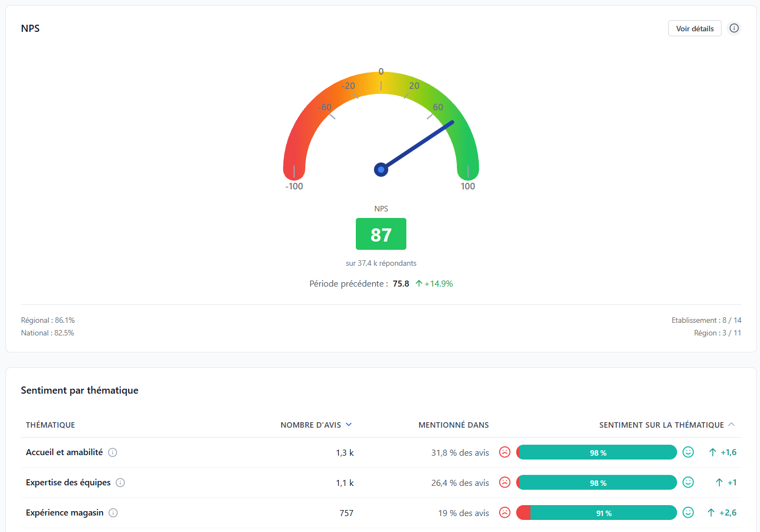Open info icon for Expérience magasin
Image resolution: width=760 pixels, height=532 pixels.
click(113, 513)
